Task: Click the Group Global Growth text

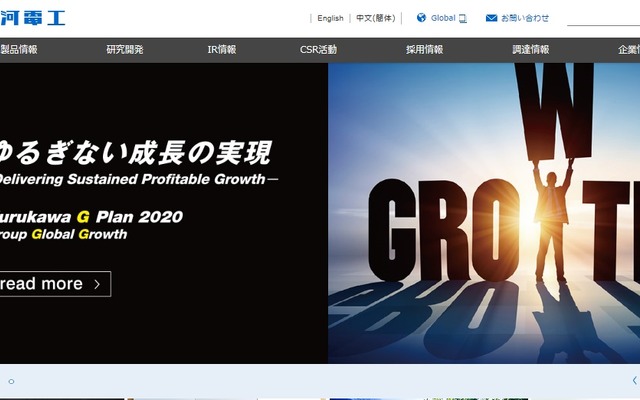Action: pos(64,234)
